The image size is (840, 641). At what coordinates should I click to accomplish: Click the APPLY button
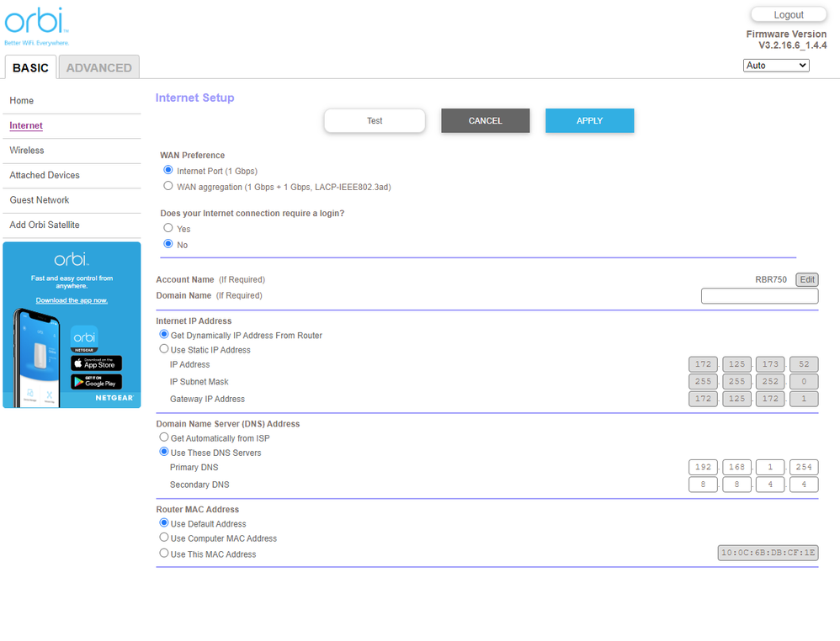(x=589, y=120)
